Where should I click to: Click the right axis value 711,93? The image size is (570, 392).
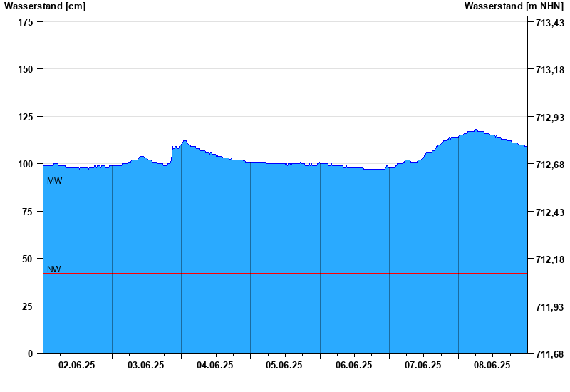550,307
